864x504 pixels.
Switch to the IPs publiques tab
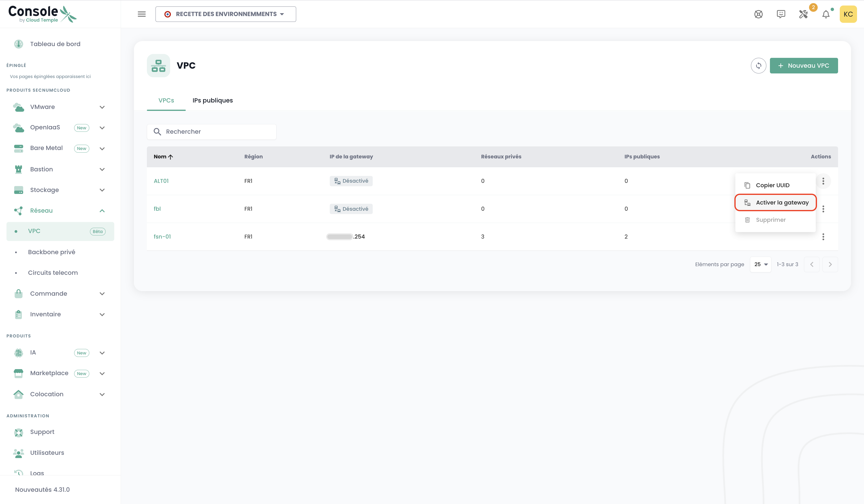pos(213,101)
